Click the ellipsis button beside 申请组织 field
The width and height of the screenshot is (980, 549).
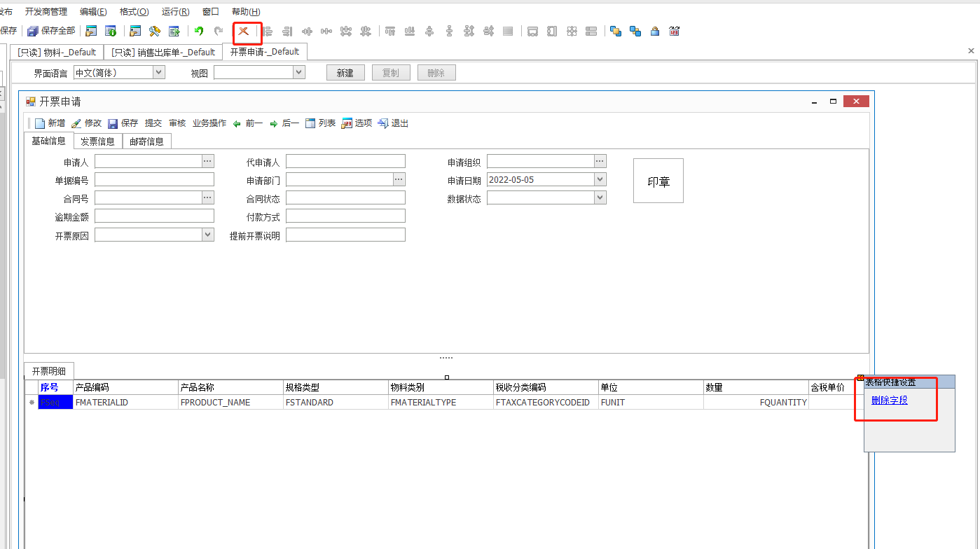600,161
